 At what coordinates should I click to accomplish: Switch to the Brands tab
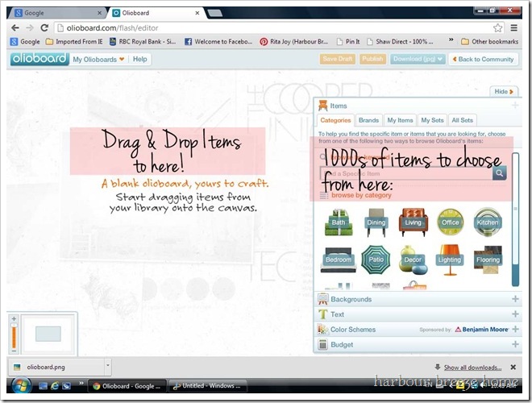click(x=369, y=120)
